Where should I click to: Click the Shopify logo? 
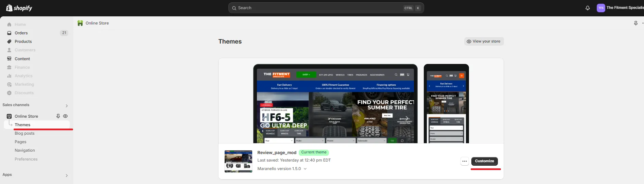click(x=19, y=8)
